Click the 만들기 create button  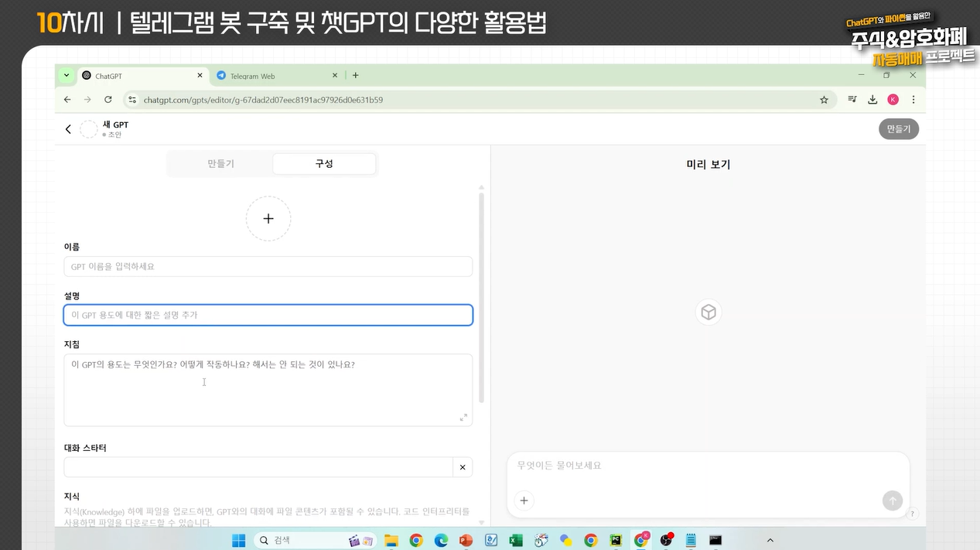[x=899, y=129]
